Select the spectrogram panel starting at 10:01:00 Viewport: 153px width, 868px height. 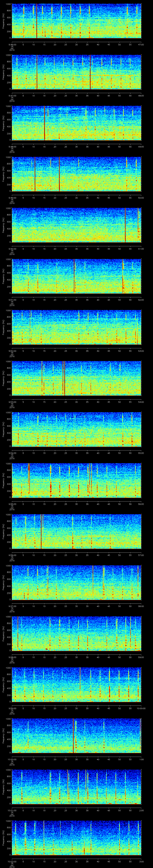pos(76,787)
